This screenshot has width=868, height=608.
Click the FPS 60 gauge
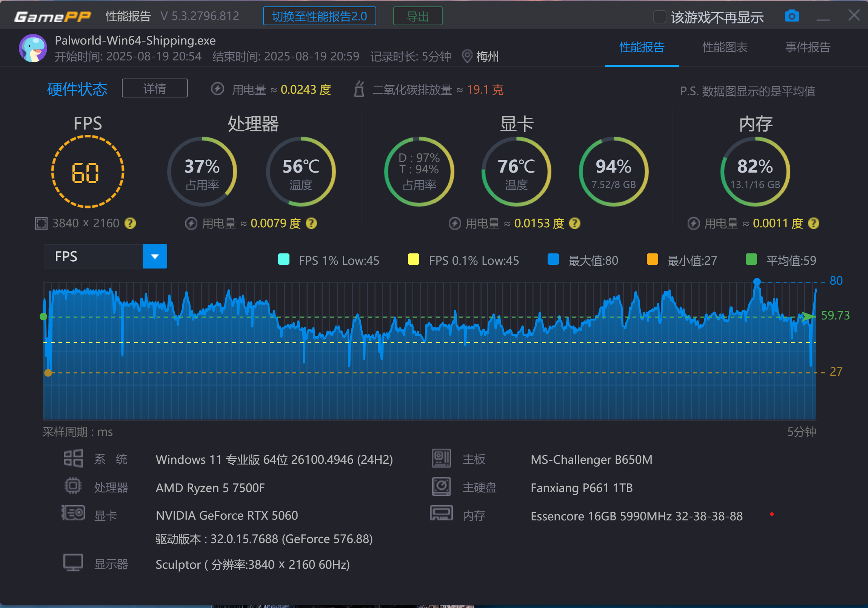tap(87, 172)
